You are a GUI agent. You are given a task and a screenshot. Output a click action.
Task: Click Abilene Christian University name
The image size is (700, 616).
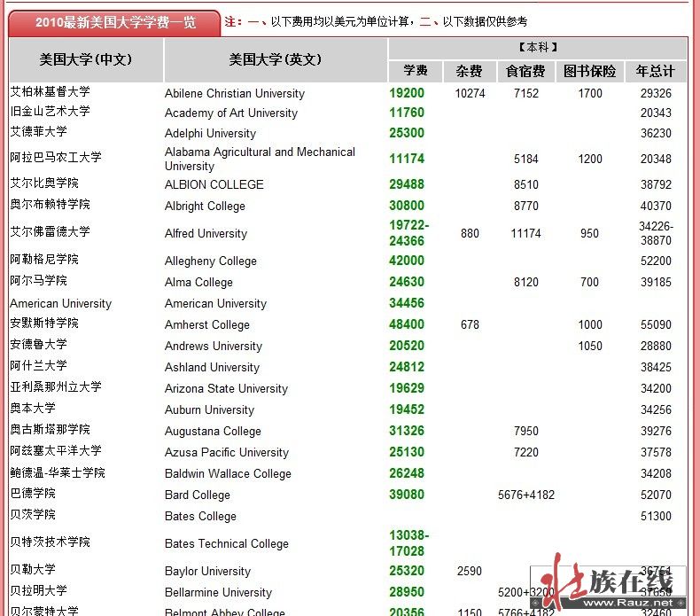pyautogui.click(x=235, y=93)
